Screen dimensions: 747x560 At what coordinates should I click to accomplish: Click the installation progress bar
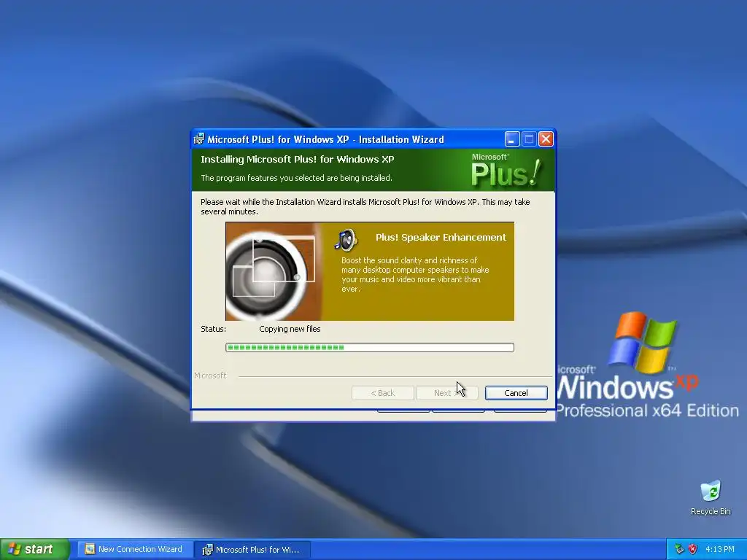tap(370, 348)
